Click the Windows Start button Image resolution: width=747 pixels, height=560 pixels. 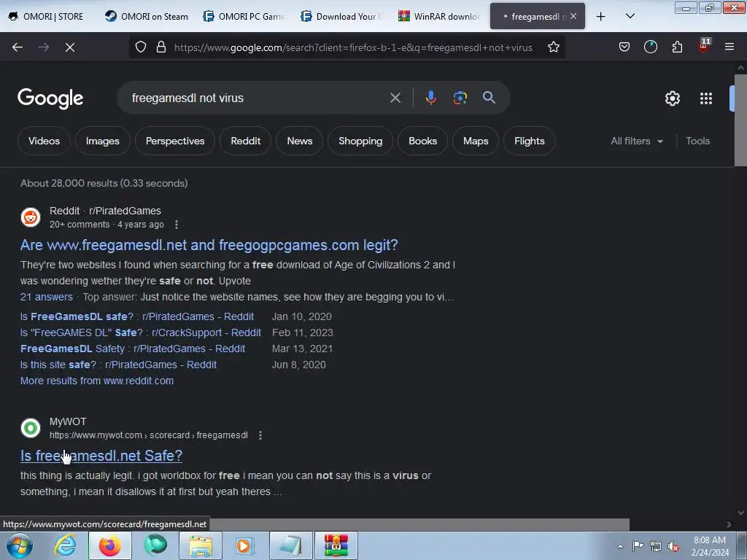20,545
